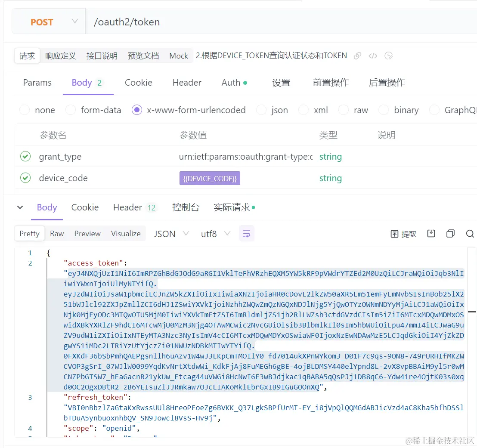The height and width of the screenshot is (448, 477).
Task: Open the request Cookie tab
Action: pyautogui.click(x=139, y=83)
